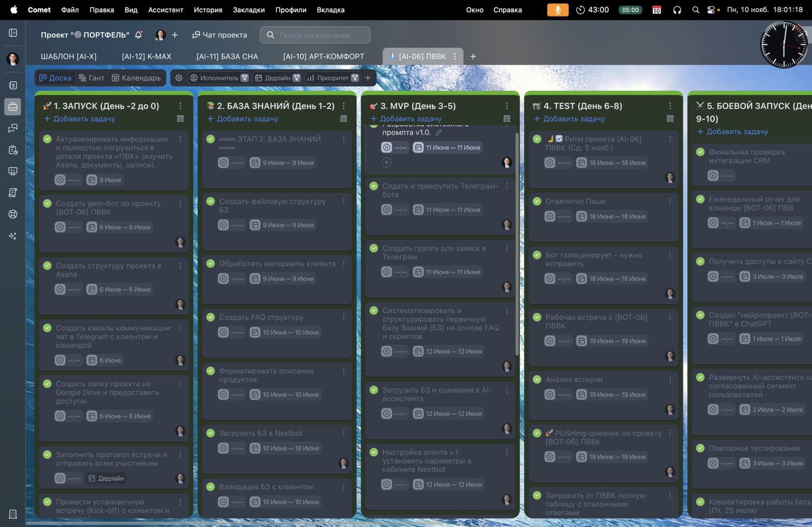Open the Projects briefcase icon in sidebar
The height and width of the screenshot is (527, 812).
click(13, 107)
